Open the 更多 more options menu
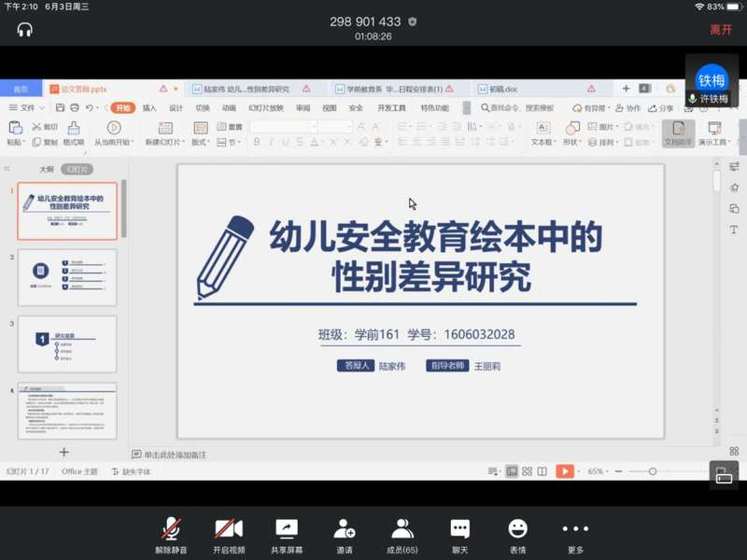Image resolution: width=747 pixels, height=560 pixels. click(x=575, y=529)
